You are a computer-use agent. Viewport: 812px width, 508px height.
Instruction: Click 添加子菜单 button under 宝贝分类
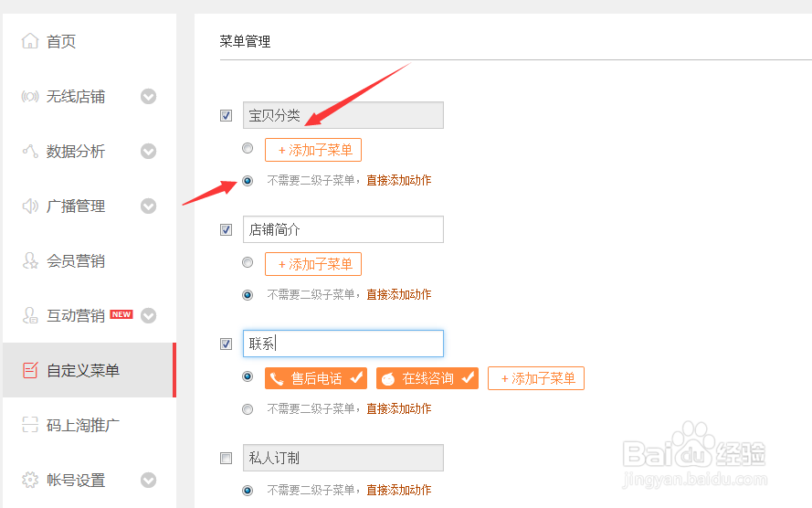point(313,150)
